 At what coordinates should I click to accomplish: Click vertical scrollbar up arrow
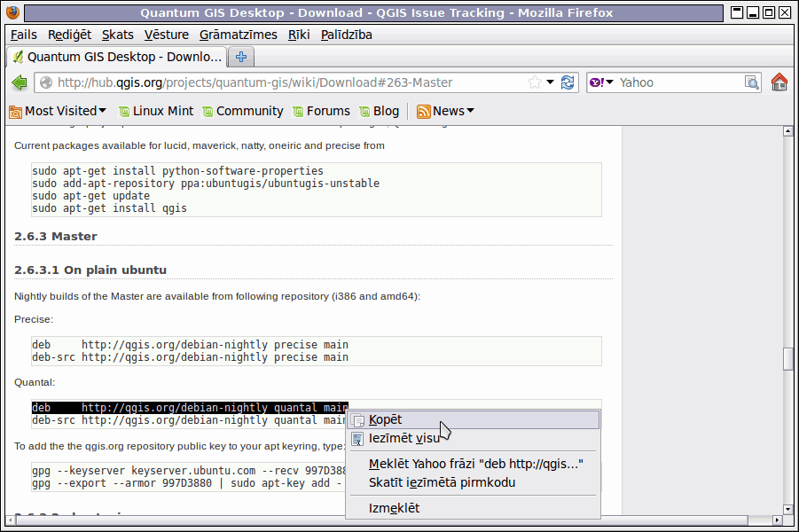tap(787, 131)
